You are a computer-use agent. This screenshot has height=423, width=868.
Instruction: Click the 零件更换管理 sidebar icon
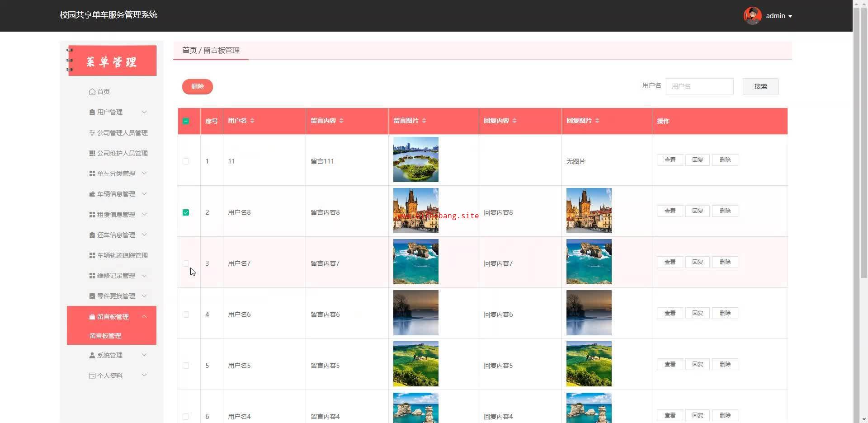92,296
